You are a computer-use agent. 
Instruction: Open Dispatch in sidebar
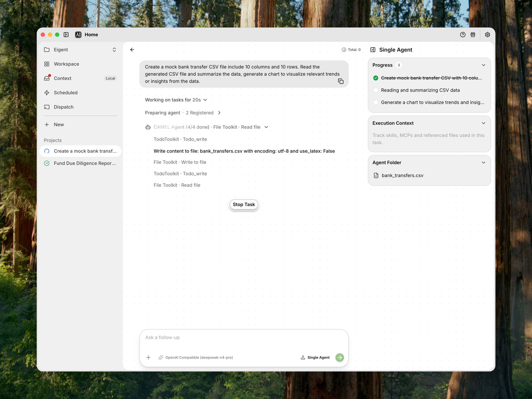point(80,107)
